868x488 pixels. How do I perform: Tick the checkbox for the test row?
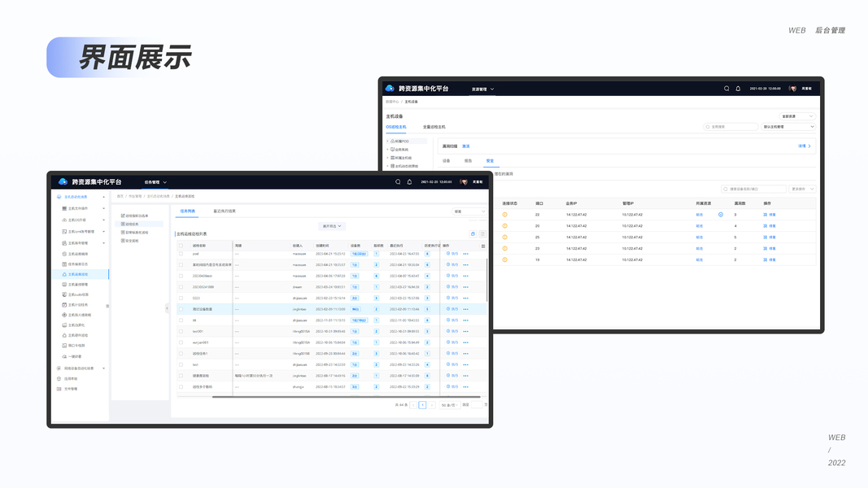click(181, 364)
